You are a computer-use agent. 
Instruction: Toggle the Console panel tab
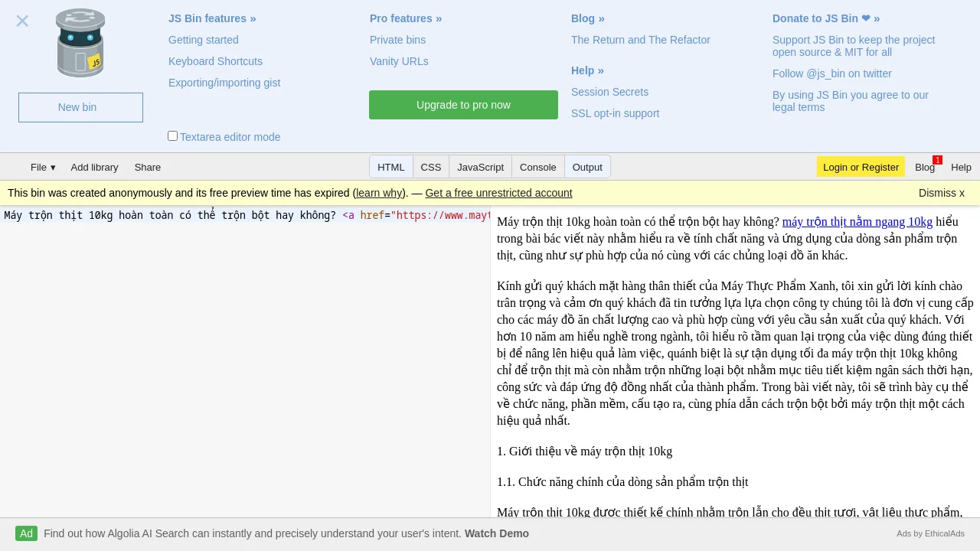[538, 167]
